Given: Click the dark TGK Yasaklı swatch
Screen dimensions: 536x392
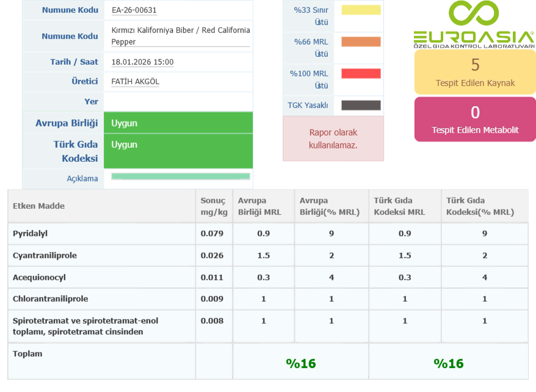Looking at the screenshot, I should pyautogui.click(x=361, y=105).
